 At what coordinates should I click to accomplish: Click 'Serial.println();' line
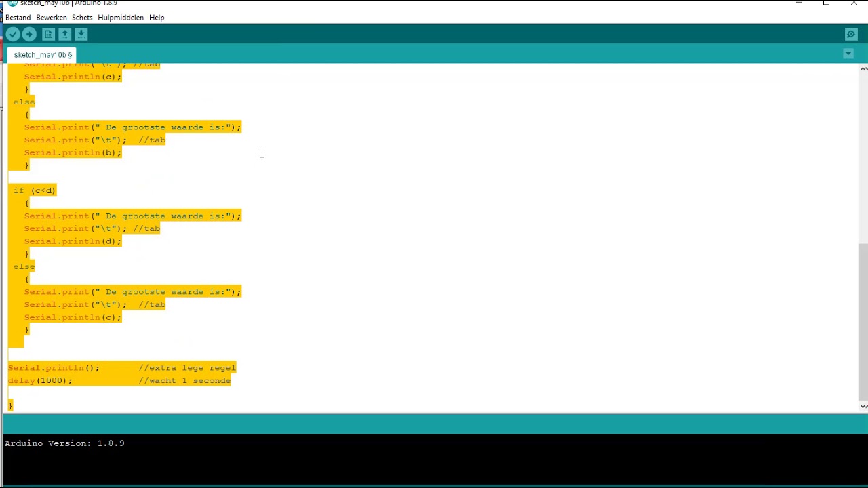[x=54, y=368]
